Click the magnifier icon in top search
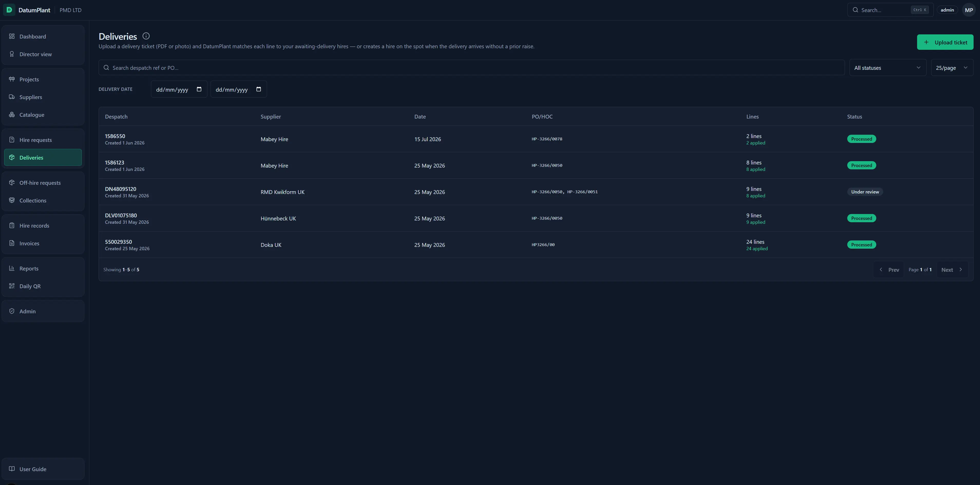This screenshot has height=485, width=980. 855,10
